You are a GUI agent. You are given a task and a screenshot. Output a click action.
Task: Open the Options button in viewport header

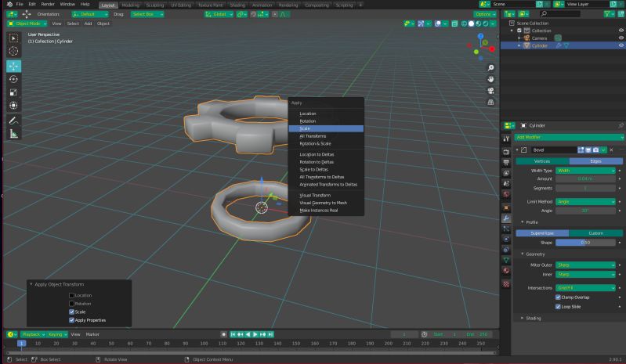(485, 14)
